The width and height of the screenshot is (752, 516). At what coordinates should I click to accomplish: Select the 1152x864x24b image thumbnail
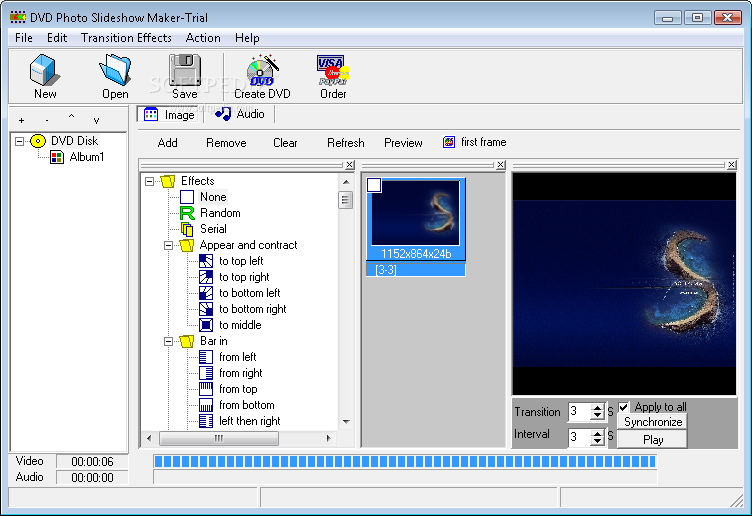pyautogui.click(x=415, y=220)
